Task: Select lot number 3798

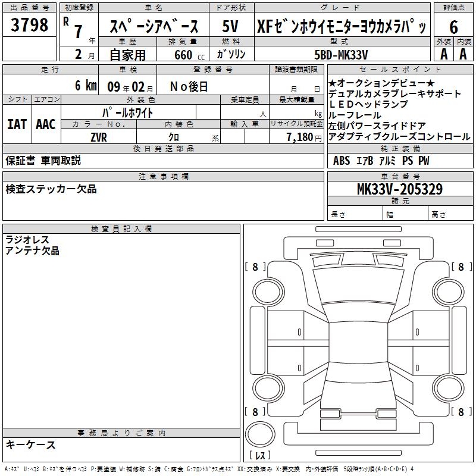Action: 29,25
